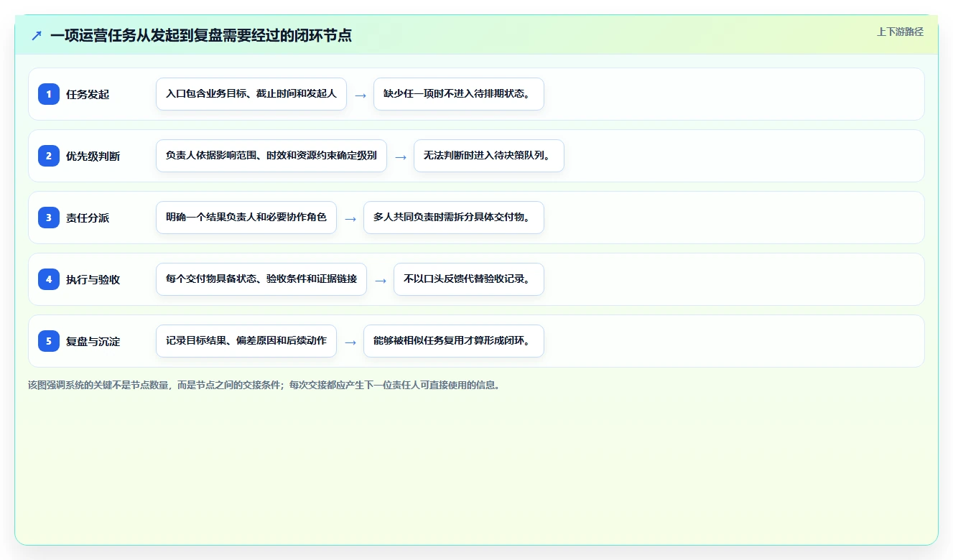Select the step 1 number badge

click(49, 94)
